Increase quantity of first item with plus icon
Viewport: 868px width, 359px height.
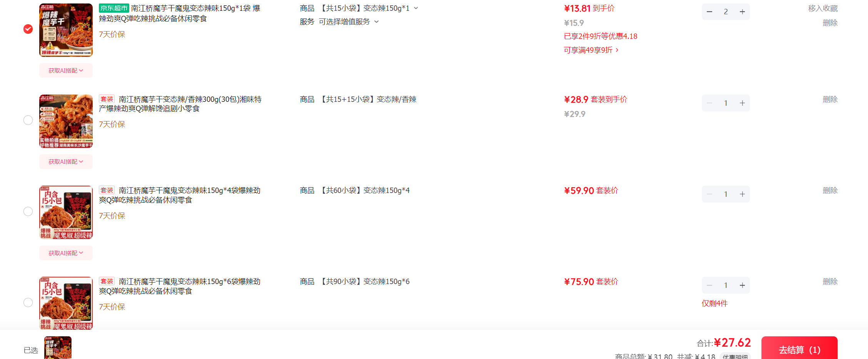pyautogui.click(x=742, y=12)
